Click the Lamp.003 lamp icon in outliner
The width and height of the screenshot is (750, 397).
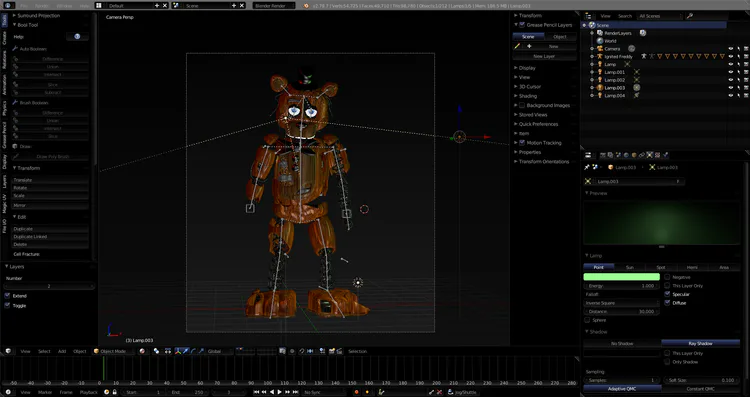coord(600,88)
